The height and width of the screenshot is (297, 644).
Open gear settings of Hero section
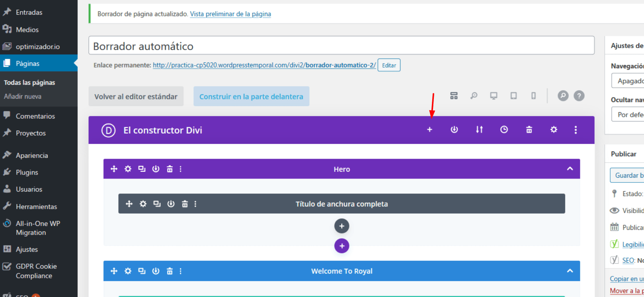(128, 169)
